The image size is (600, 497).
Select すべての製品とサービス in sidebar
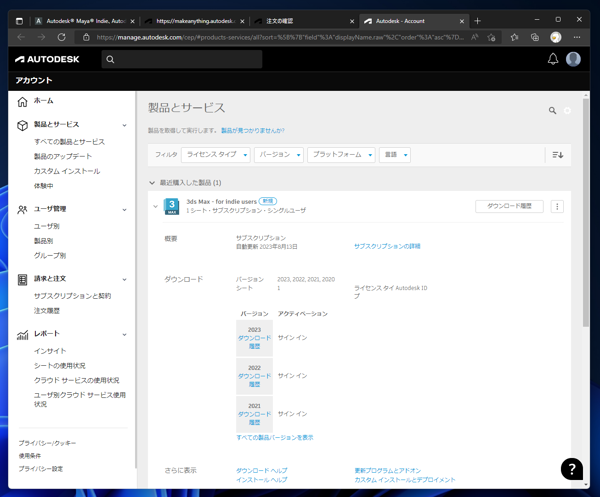click(69, 142)
